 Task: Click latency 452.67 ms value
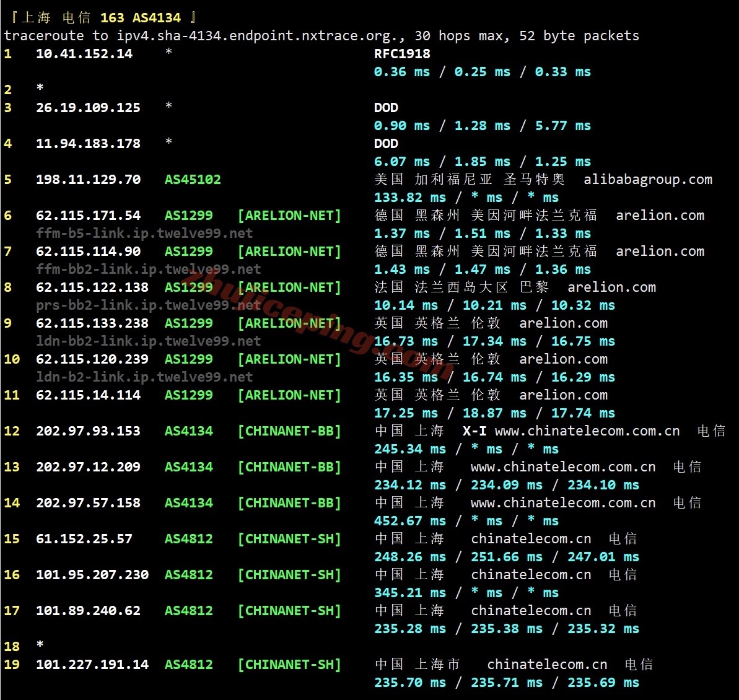click(410, 521)
